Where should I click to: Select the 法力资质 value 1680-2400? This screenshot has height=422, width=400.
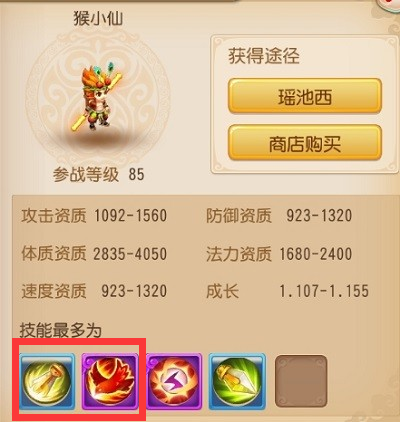[315, 254]
